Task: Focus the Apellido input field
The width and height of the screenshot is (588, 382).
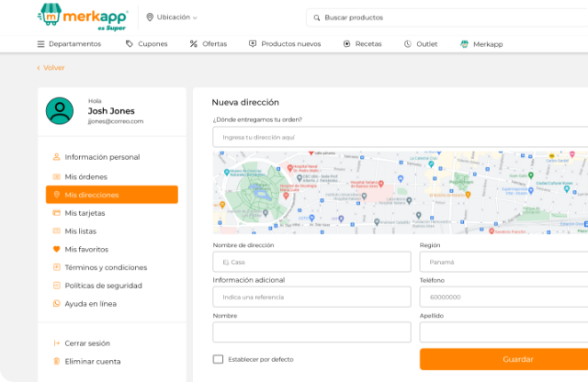Action: coord(503,332)
